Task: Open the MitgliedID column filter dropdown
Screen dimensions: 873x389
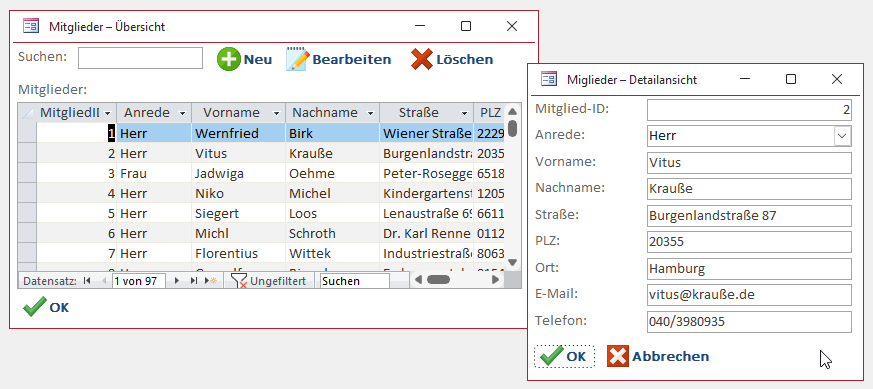Action: point(107,113)
